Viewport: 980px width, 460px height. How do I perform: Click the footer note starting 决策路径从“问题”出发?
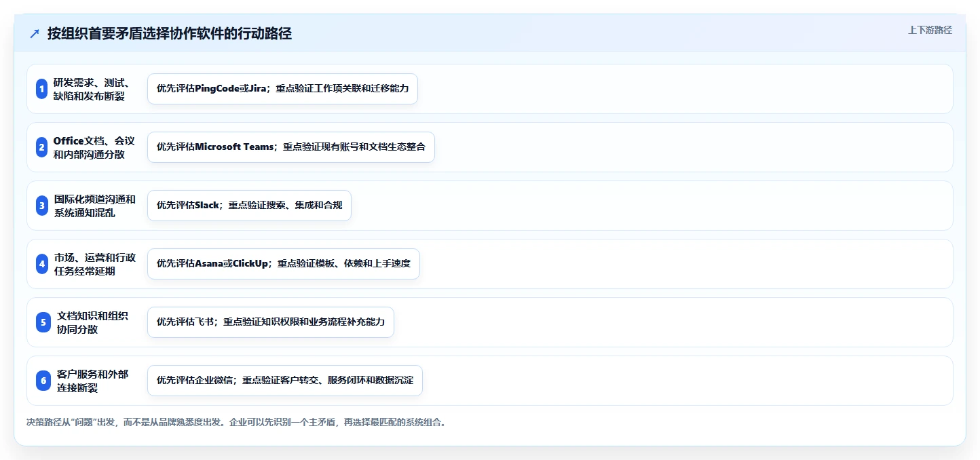[236, 422]
